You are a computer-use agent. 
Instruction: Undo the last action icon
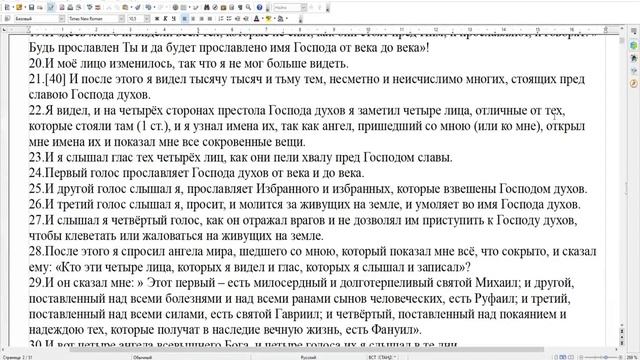pyautogui.click(x=148, y=7)
